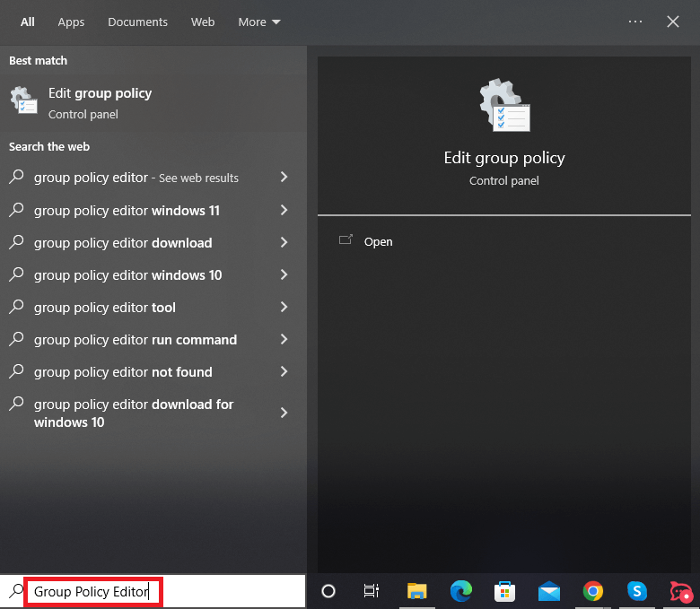
Task: Select 'group policy editor windows 10' suggestion
Action: pos(127,274)
